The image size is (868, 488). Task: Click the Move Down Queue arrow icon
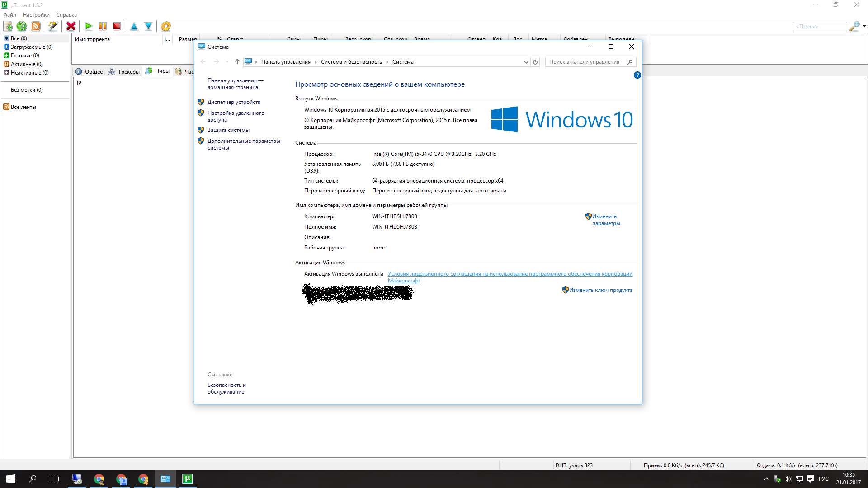pyautogui.click(x=148, y=26)
